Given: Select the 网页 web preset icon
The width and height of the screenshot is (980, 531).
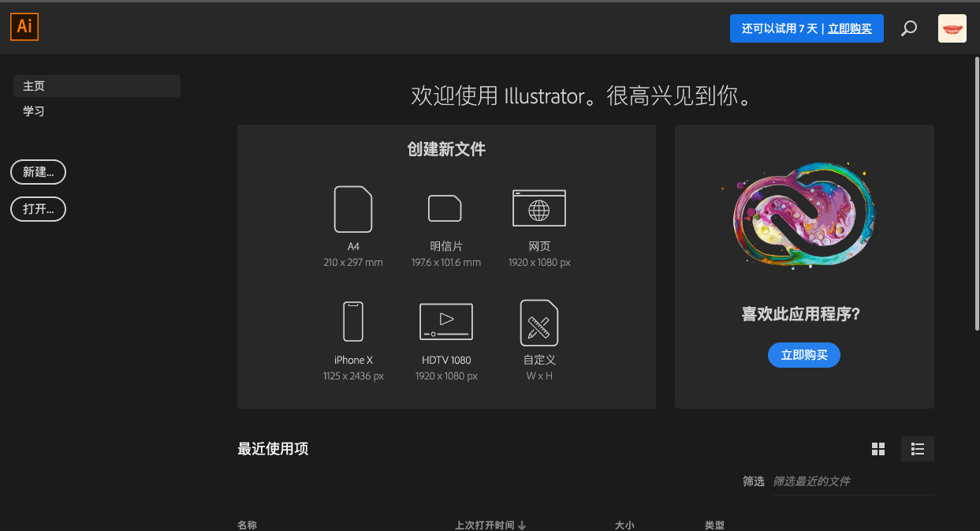Looking at the screenshot, I should (x=539, y=208).
